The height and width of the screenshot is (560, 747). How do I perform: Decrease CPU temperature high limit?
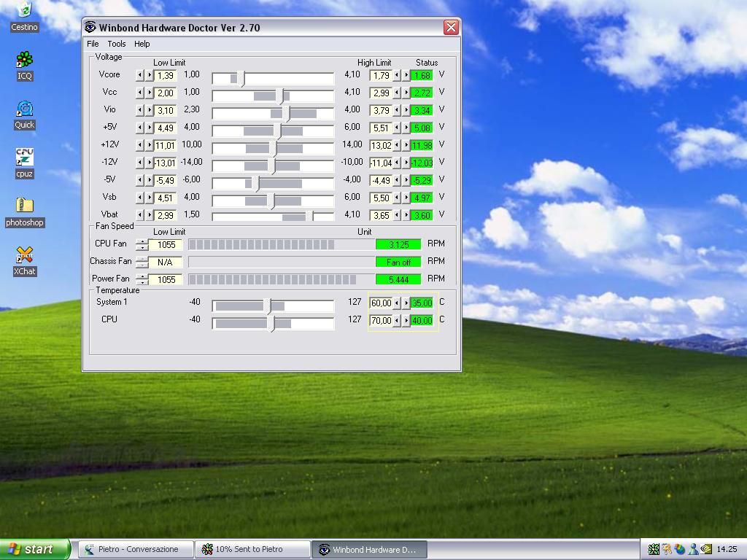(396, 321)
